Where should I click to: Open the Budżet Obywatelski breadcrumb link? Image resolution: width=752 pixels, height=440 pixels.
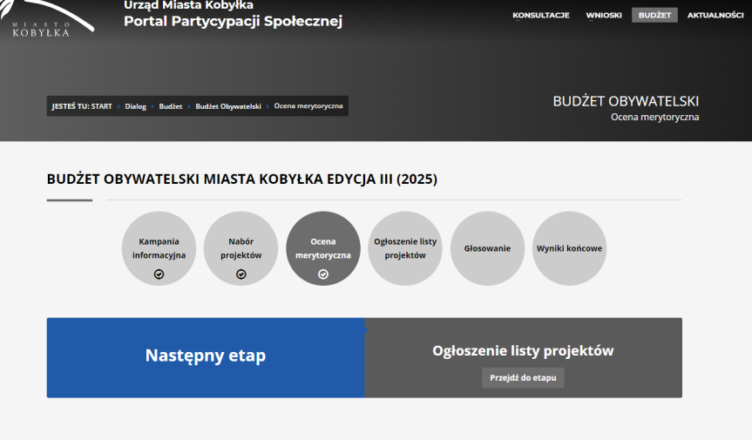tap(228, 106)
